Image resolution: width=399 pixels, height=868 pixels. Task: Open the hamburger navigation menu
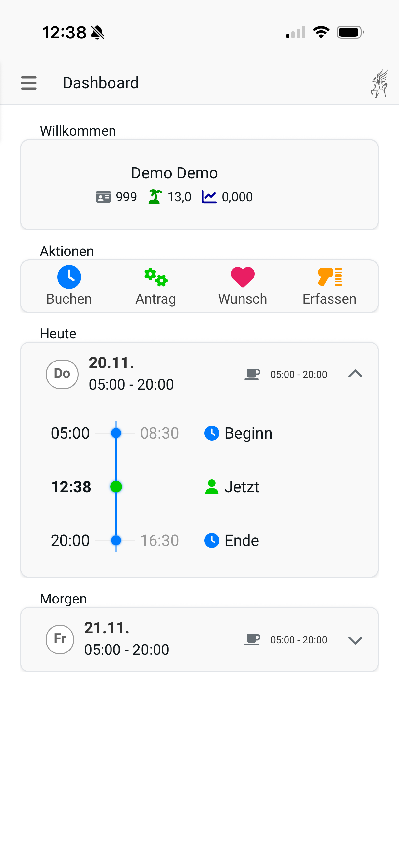click(x=29, y=83)
